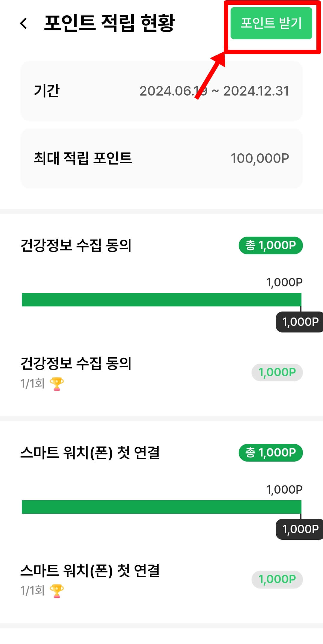Tap trophy icon under first 건강정보 수집 동의
Screen dimensions: 323x644
pyautogui.click(x=57, y=384)
